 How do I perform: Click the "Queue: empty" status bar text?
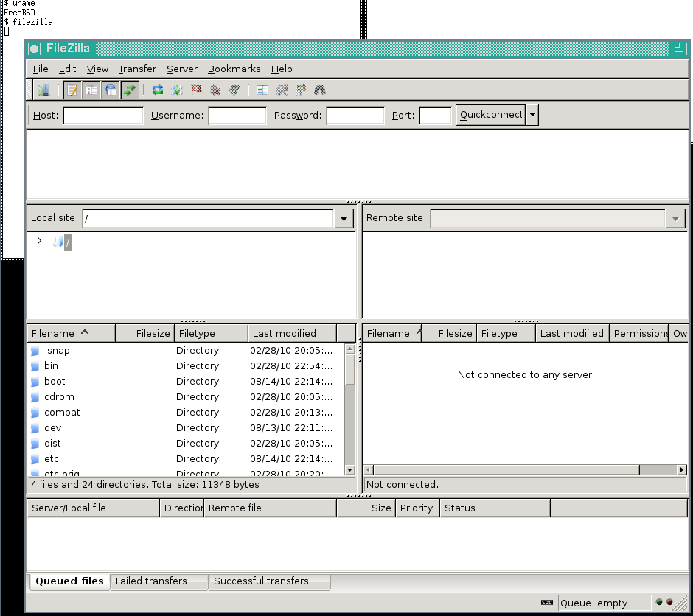point(593,603)
